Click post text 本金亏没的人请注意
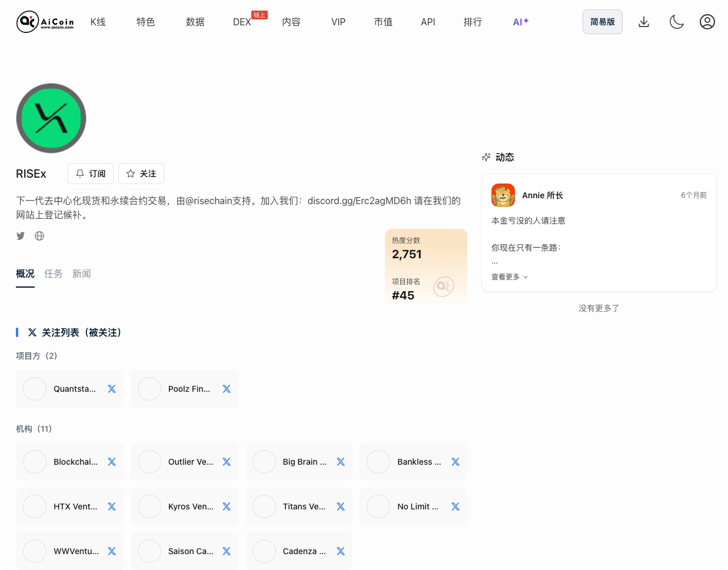This screenshot has height=570, width=728. (528, 221)
